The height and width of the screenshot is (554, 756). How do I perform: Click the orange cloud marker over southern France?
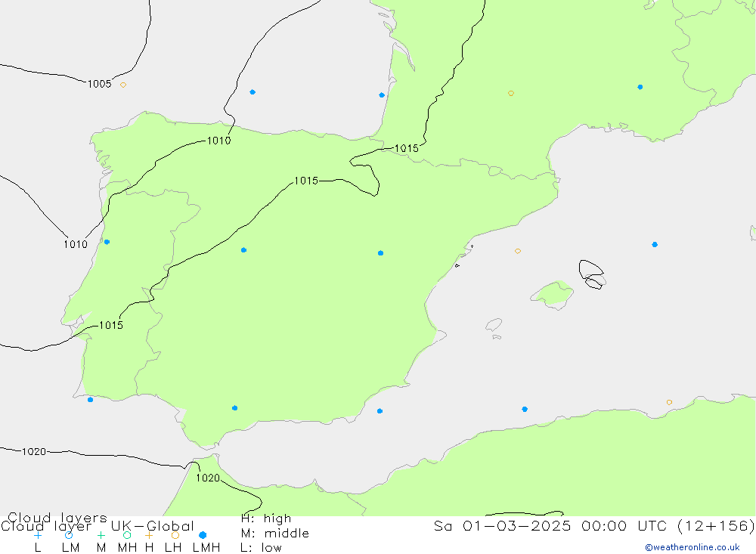[x=511, y=93]
